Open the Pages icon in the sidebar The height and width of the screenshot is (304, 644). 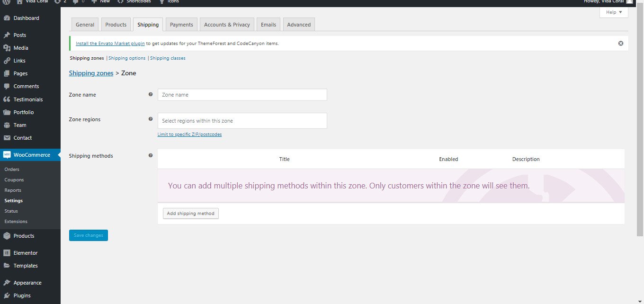[7, 73]
